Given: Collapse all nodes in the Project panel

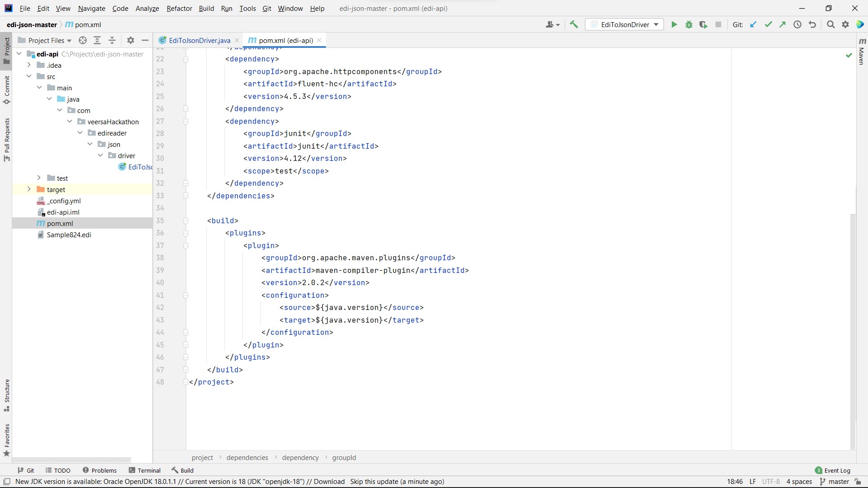Looking at the screenshot, I should tap(112, 40).
